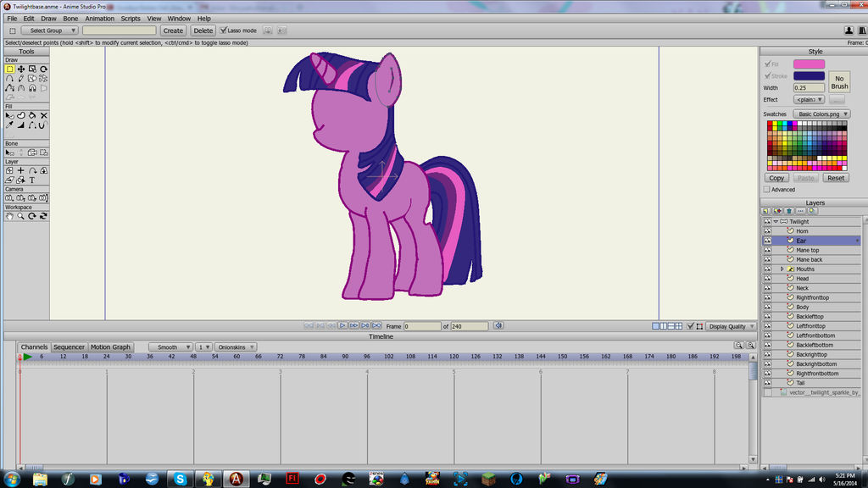Select the Translate Points tool
Viewport: 868px width, 488px height.
[x=21, y=69]
